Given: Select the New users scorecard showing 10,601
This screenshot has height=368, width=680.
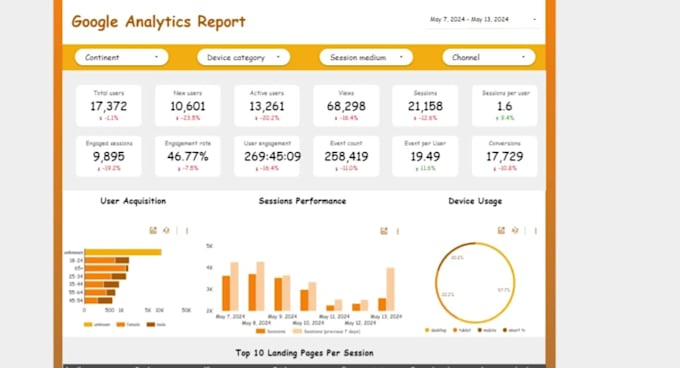Looking at the screenshot, I should [x=188, y=106].
